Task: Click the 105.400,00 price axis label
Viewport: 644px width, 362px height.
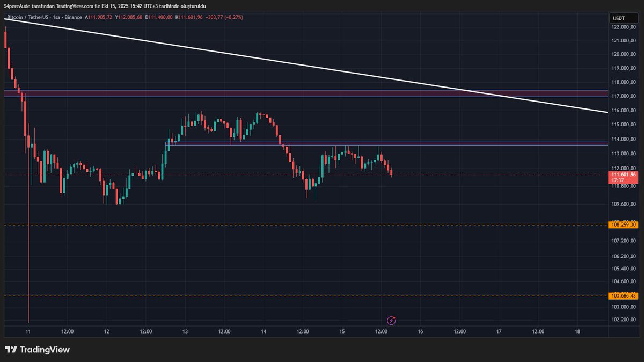Action: coord(624,269)
